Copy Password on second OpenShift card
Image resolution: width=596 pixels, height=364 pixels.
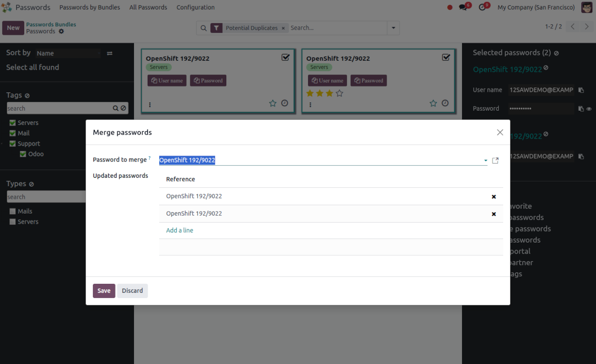pyautogui.click(x=368, y=81)
